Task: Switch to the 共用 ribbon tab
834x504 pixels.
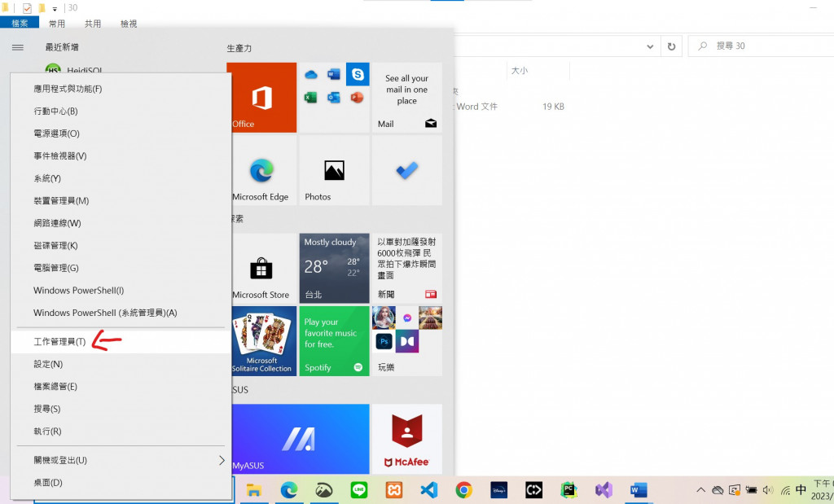Action: [93, 24]
